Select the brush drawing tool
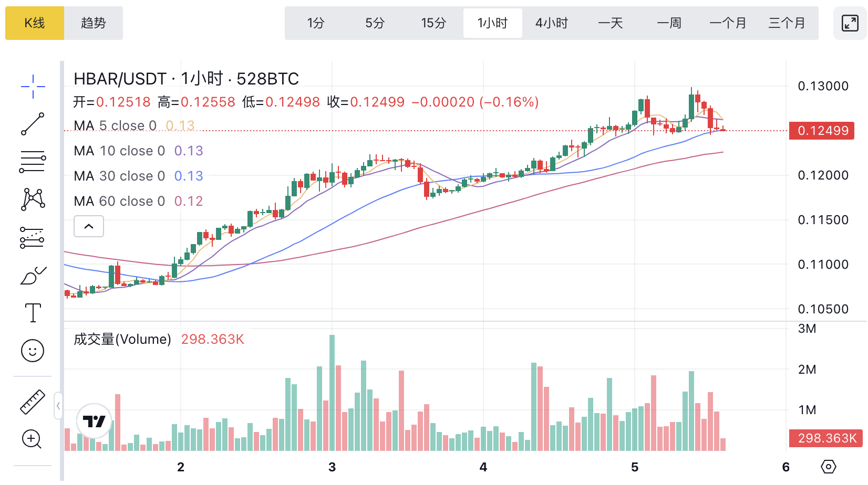Viewport: 868px width, 485px height. click(x=33, y=276)
